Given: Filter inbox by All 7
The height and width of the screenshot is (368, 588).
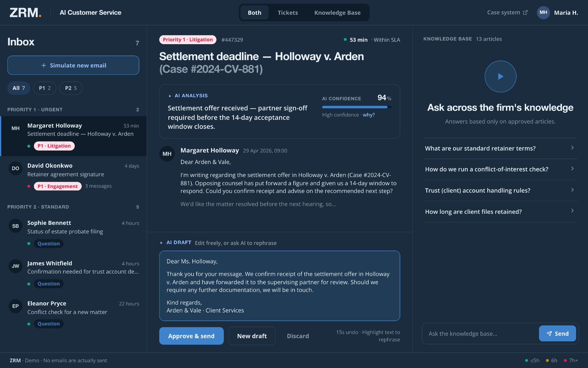Looking at the screenshot, I should click(x=19, y=88).
